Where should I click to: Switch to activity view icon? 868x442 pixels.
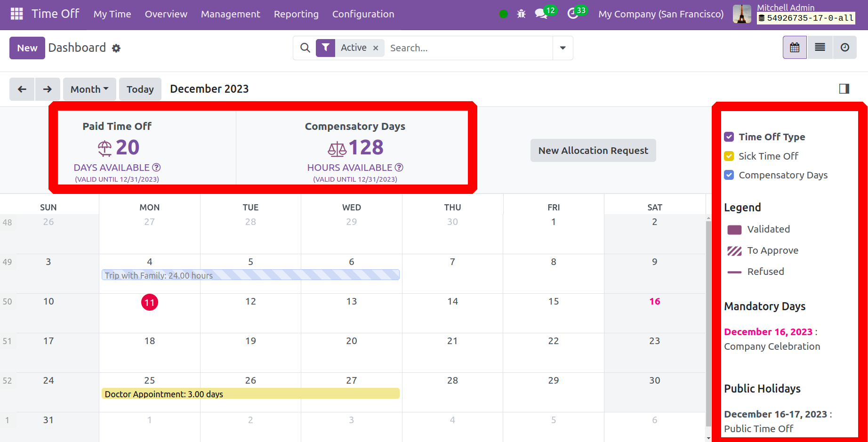click(845, 48)
